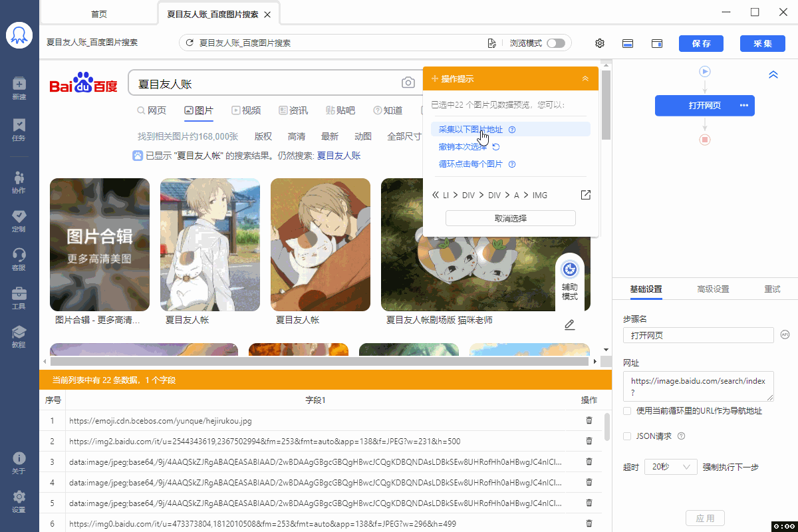Switch to Baidu 资讯 search tab

293,110
